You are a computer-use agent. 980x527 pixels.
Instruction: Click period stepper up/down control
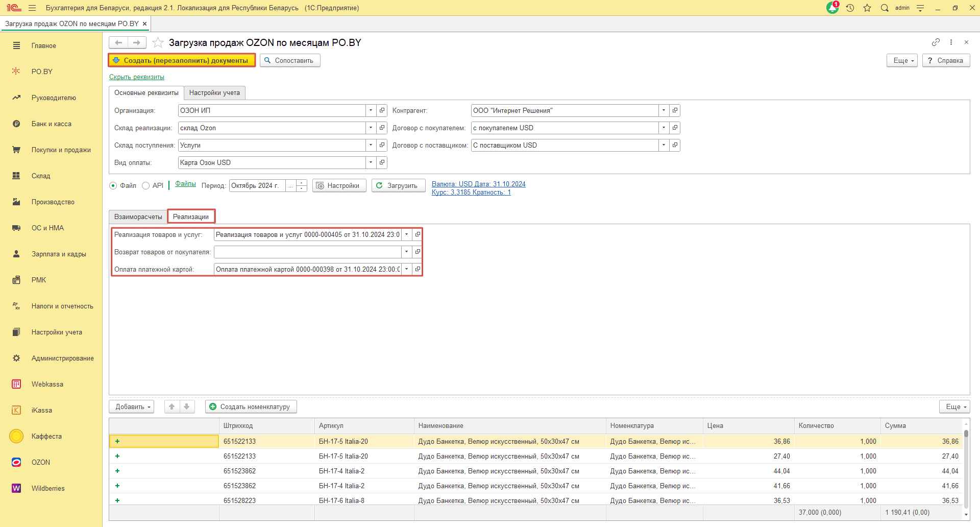click(302, 186)
